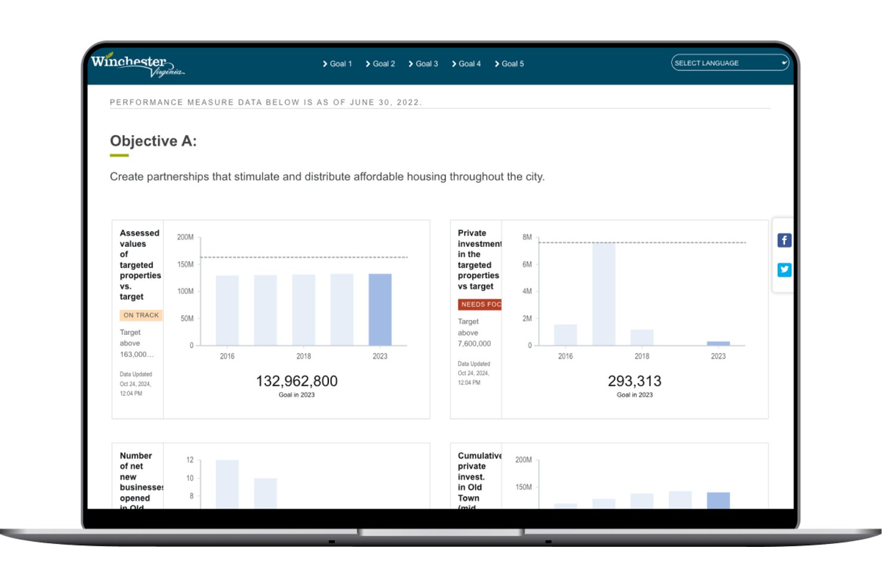Click 'Goal in 2023' under 293,313
The height and width of the screenshot is (588, 882).
(635, 395)
